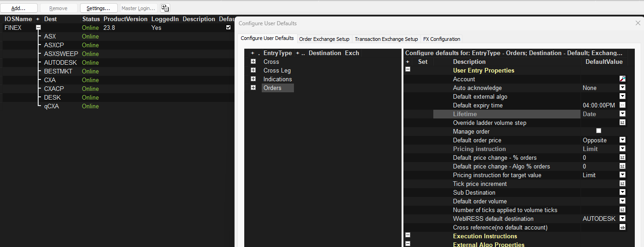Open the Default expiry time picker icon

point(622,105)
